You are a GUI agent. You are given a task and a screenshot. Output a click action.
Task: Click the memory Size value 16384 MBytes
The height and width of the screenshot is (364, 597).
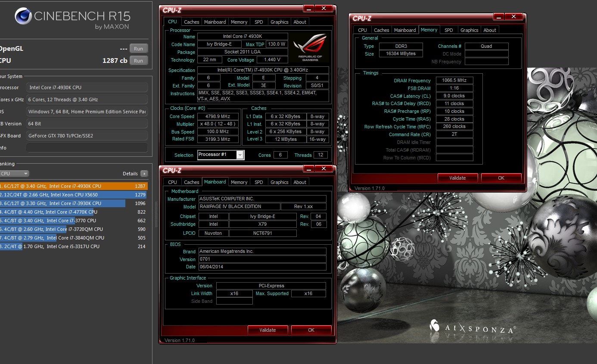[401, 54]
